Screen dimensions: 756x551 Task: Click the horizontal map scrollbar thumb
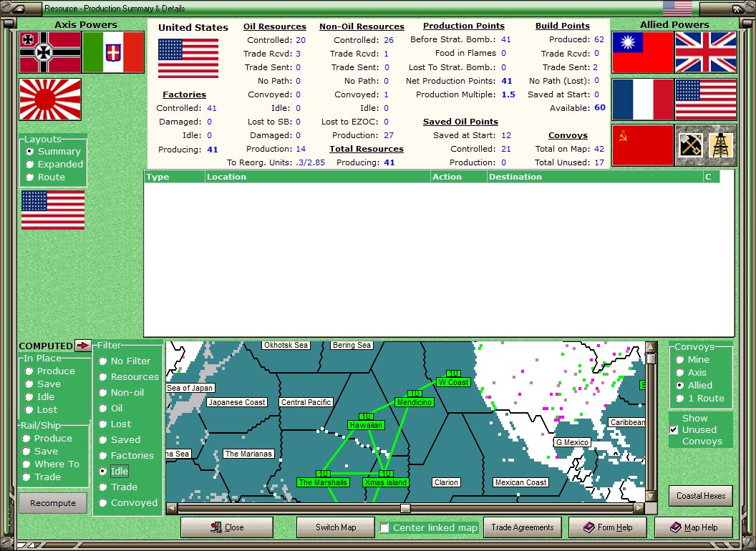click(x=404, y=508)
